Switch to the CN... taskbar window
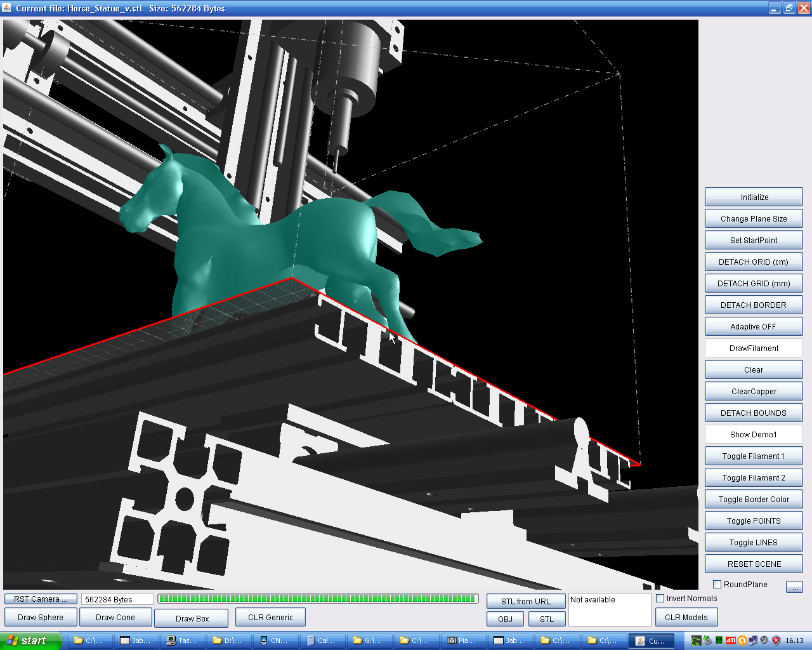Screen dimensions: 812x650 (275, 640)
